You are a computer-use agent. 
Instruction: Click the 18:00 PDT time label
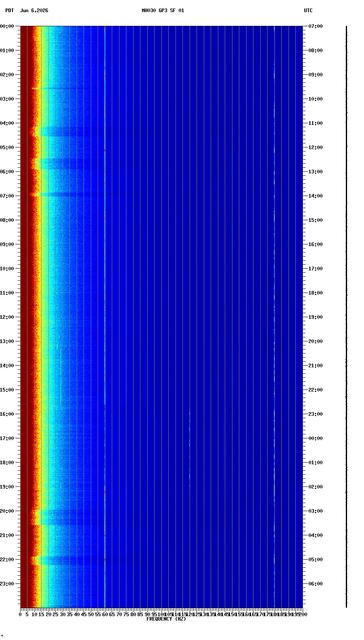coord(7,463)
